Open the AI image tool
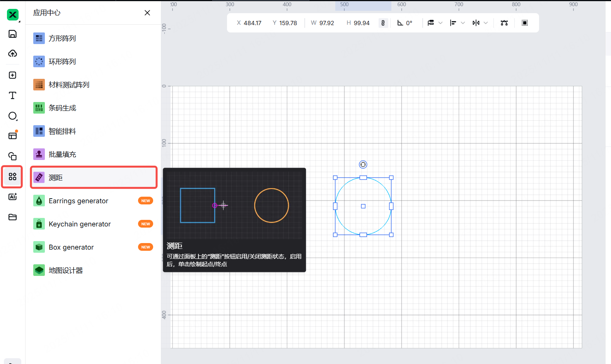611x364 pixels. click(x=12, y=197)
